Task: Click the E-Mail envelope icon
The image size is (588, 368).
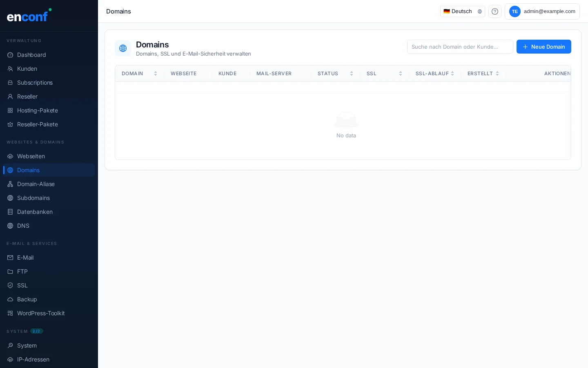Action: 10,258
